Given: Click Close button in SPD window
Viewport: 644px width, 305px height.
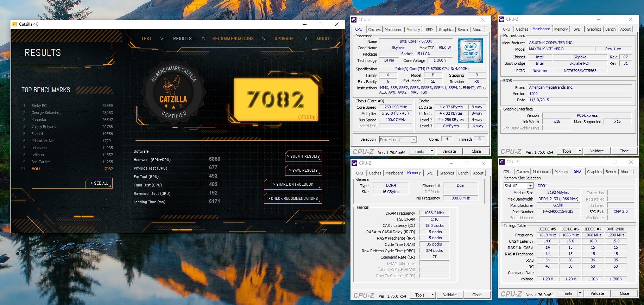Looking at the screenshot, I should point(624,293).
